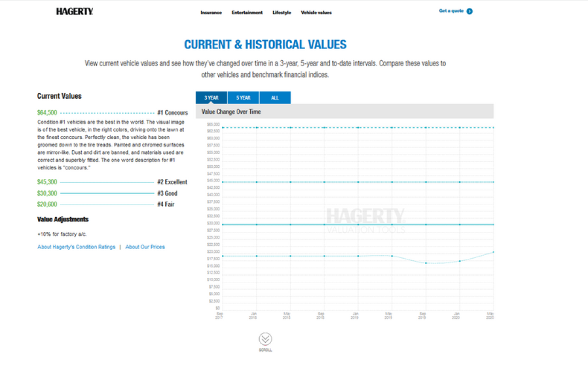Open the Entertainment menu

tap(247, 13)
